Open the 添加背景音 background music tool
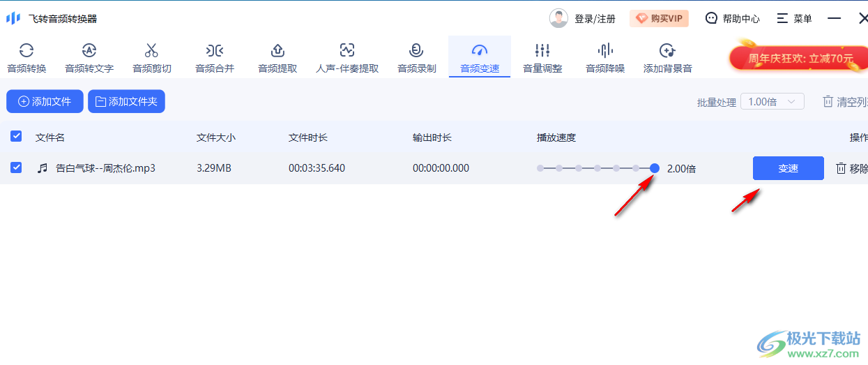The height and width of the screenshot is (365, 868). (x=668, y=58)
